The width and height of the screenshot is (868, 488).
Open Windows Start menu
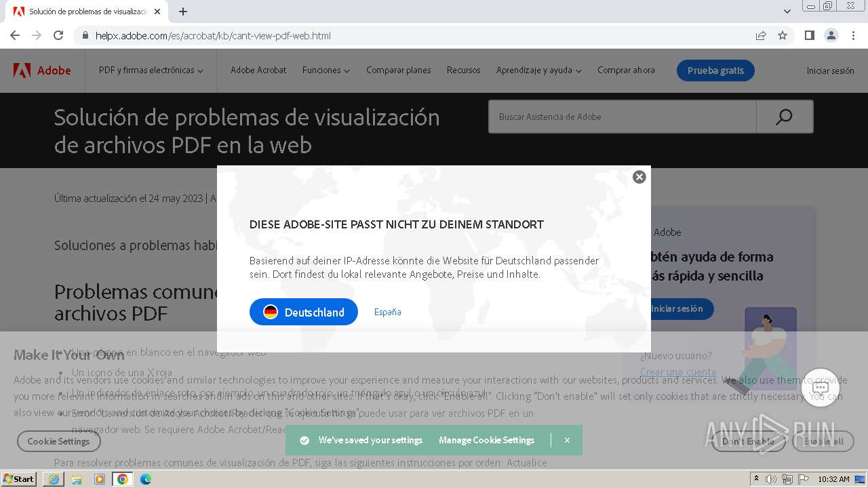(x=18, y=479)
